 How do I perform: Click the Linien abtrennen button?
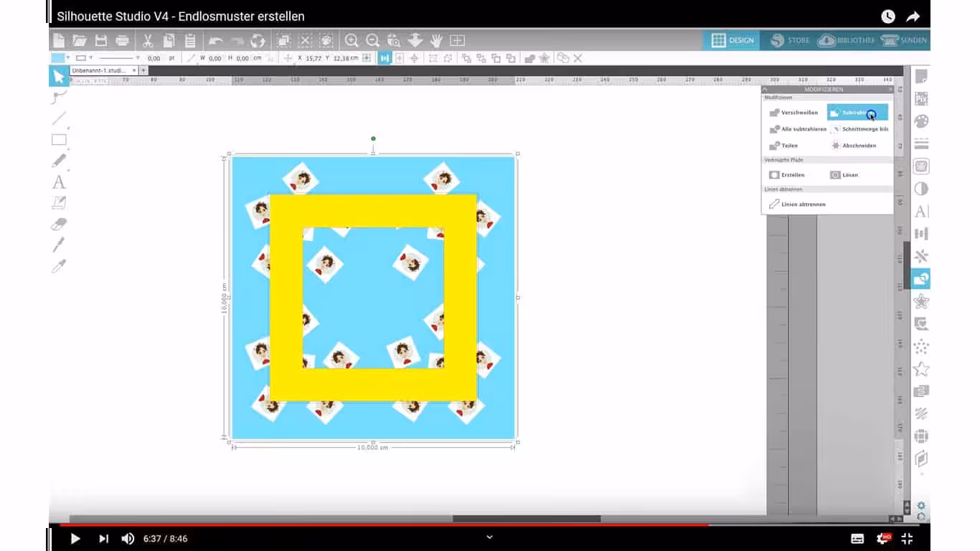(x=796, y=204)
